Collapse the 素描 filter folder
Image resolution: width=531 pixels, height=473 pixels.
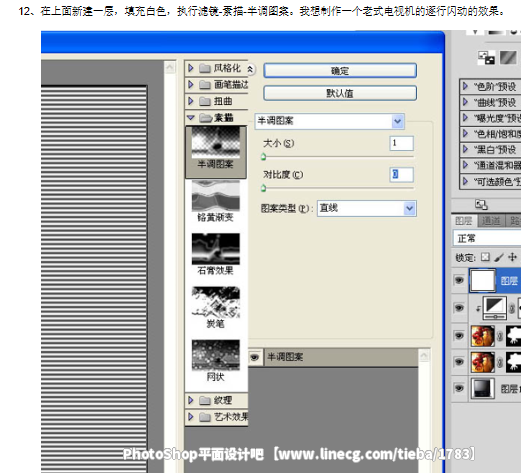[191, 117]
